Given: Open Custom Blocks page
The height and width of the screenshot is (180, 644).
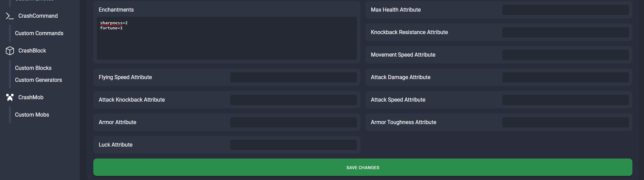Looking at the screenshot, I should point(33,68).
